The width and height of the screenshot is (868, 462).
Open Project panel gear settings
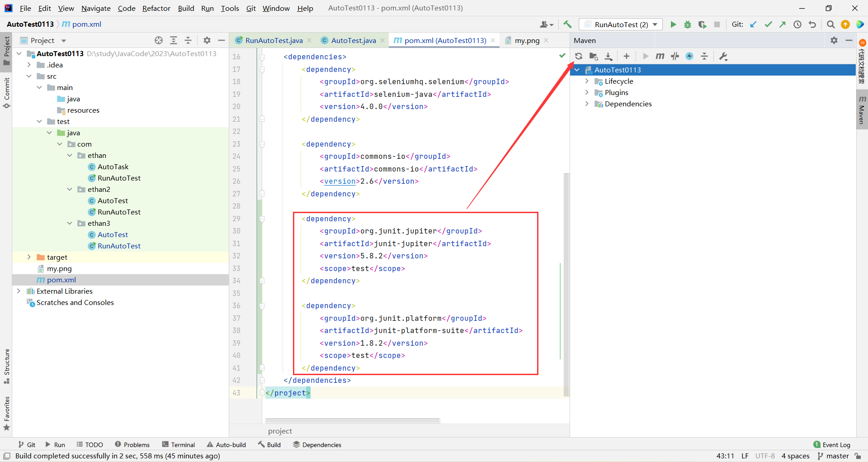click(x=207, y=40)
